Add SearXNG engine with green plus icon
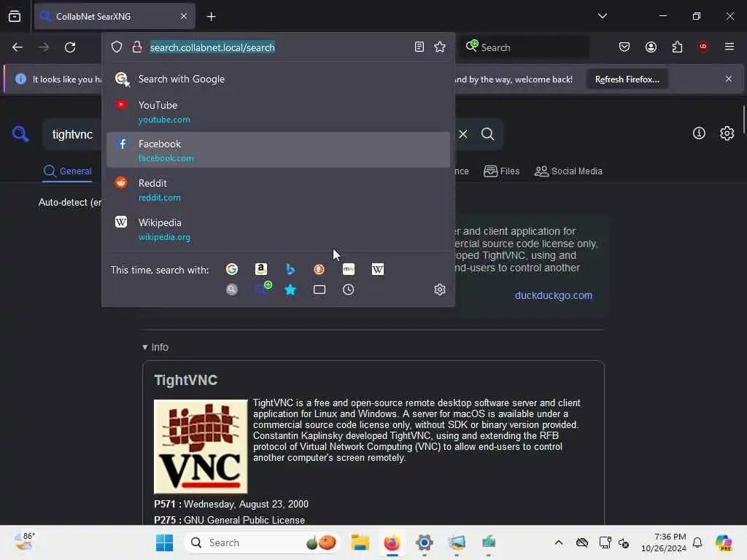 263,288
